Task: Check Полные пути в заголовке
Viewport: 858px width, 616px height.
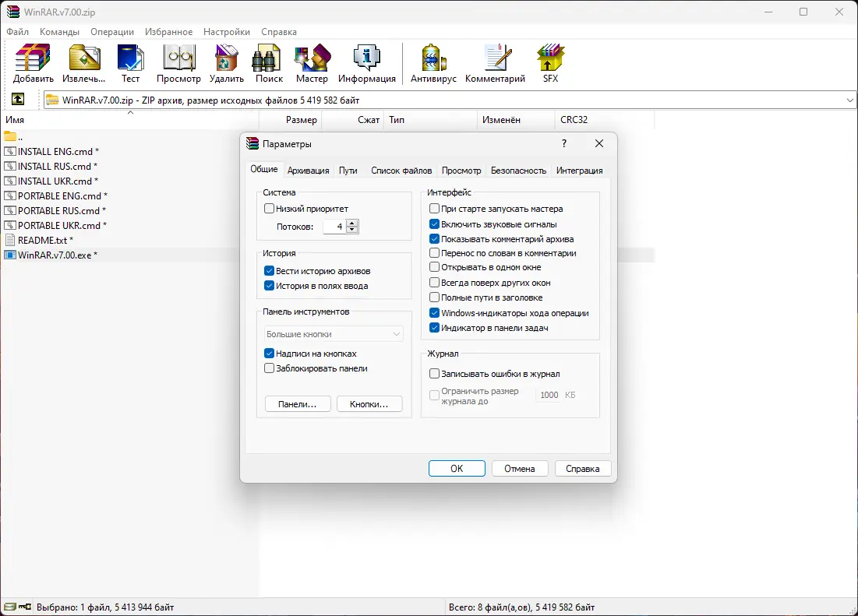Action: pyautogui.click(x=435, y=297)
